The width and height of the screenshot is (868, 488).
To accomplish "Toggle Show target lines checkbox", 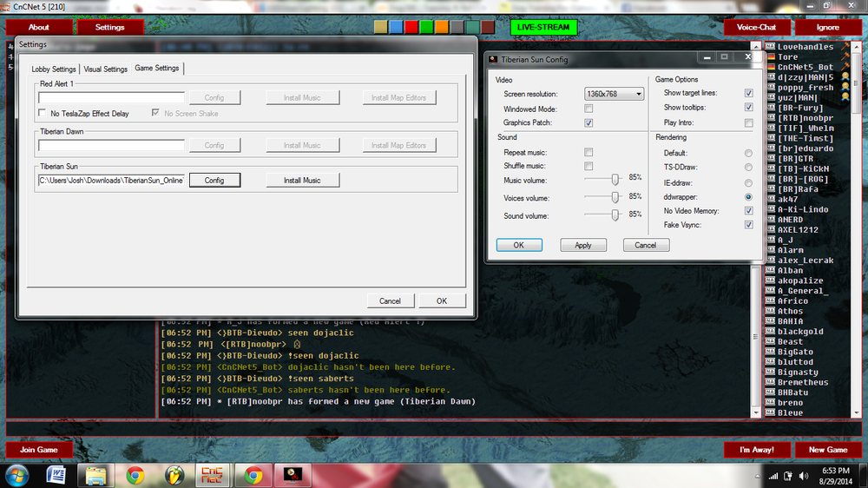I will point(748,93).
